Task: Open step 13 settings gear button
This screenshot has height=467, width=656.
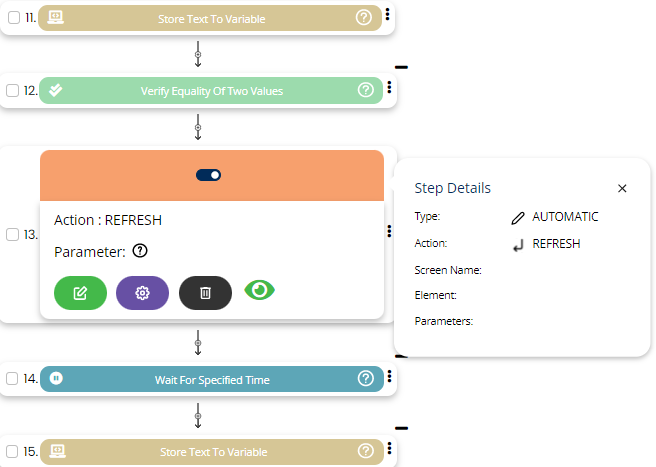Action: pos(142,293)
